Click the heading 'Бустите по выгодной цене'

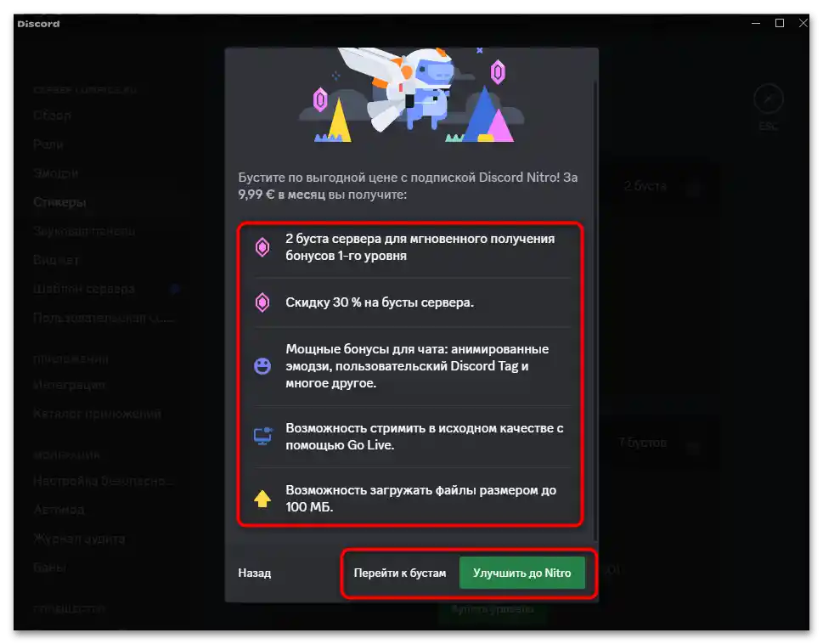tap(318, 178)
